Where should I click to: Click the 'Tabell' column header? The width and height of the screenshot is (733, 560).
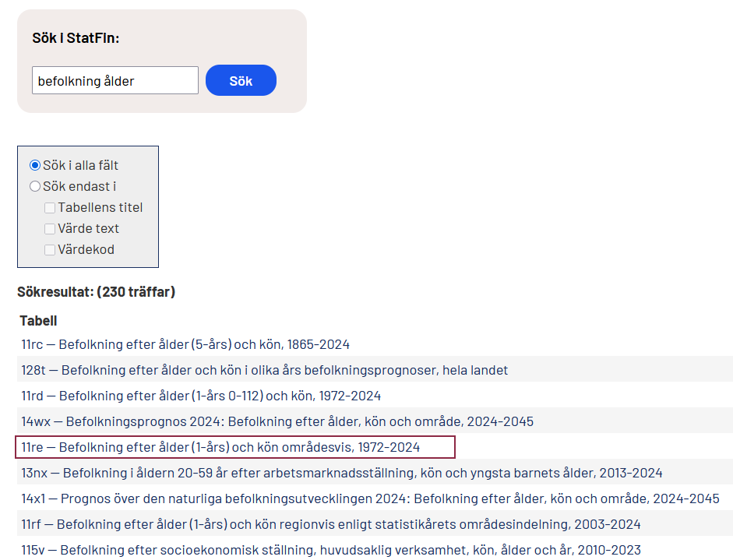[38, 321]
